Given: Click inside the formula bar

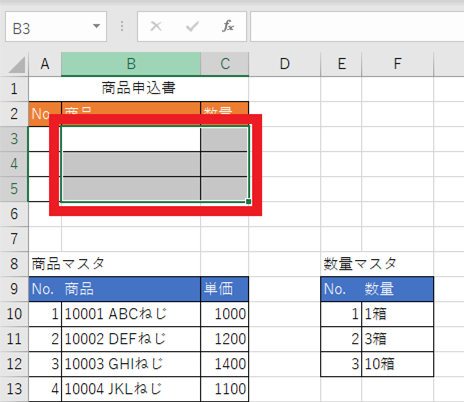Looking at the screenshot, I should coord(357,27).
